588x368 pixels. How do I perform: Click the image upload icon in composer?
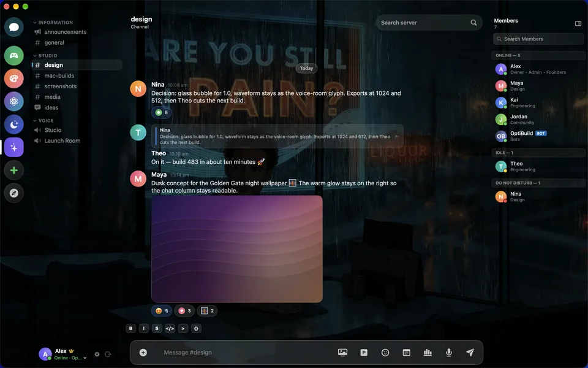[342, 352]
